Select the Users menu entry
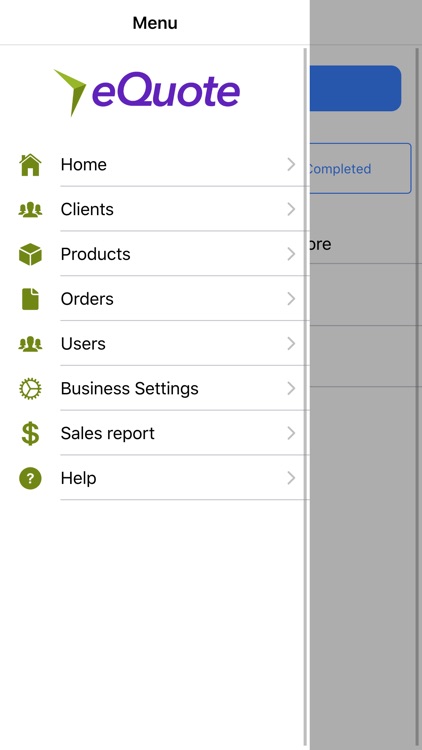Image resolution: width=422 pixels, height=750 pixels. tap(155, 344)
